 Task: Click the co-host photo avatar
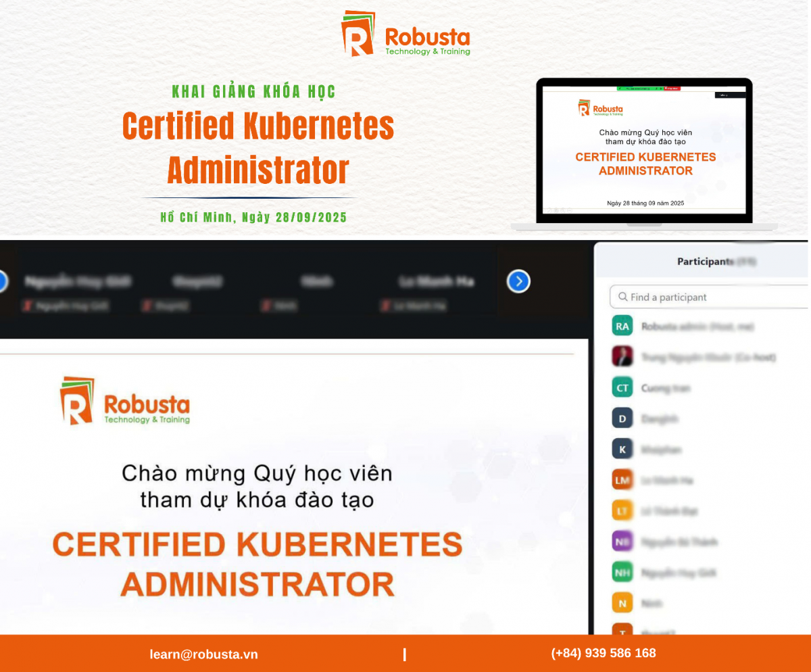point(622,356)
